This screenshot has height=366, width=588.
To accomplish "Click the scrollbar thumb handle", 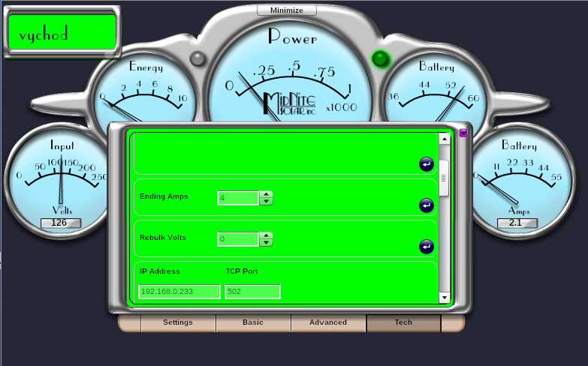I will tap(444, 178).
